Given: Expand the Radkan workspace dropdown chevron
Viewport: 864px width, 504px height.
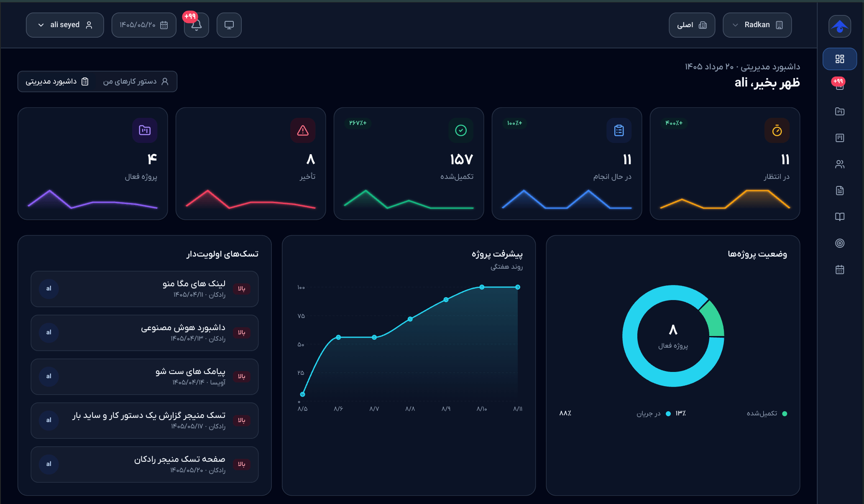Looking at the screenshot, I should point(735,25).
